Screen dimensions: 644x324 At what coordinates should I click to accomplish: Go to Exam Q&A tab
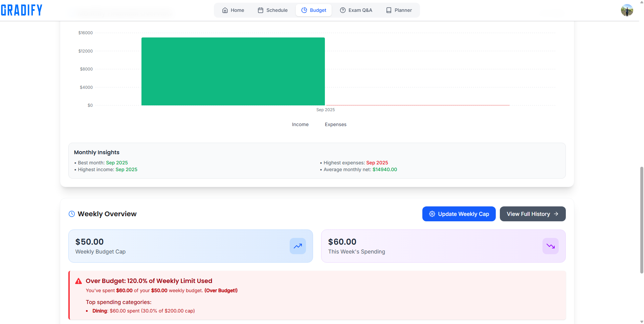coord(356,10)
